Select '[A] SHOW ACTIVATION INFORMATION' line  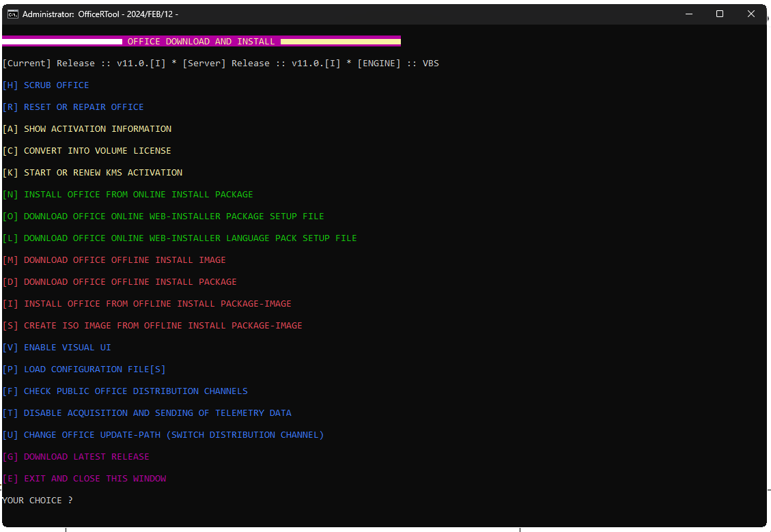[x=87, y=129]
